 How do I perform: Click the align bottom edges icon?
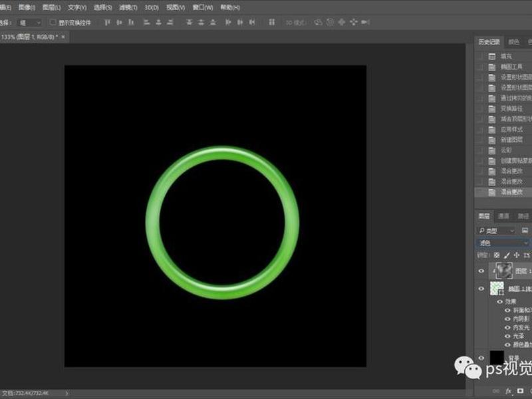131,23
